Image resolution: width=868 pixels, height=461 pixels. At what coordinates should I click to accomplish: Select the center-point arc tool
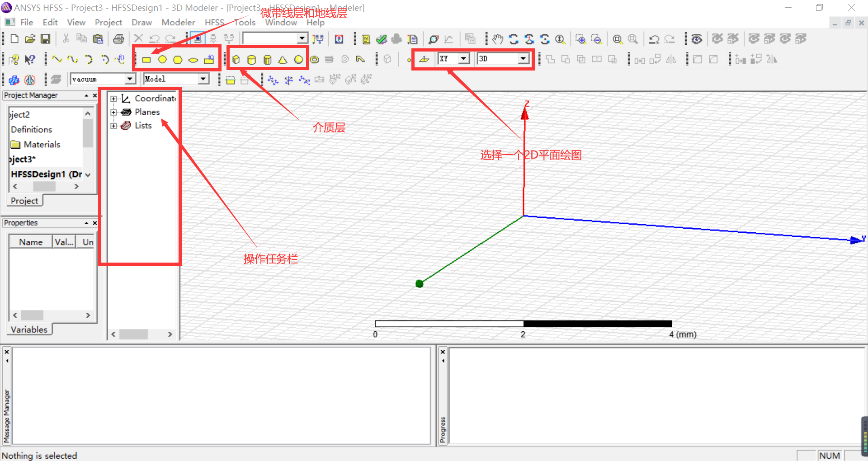pyautogui.click(x=104, y=59)
